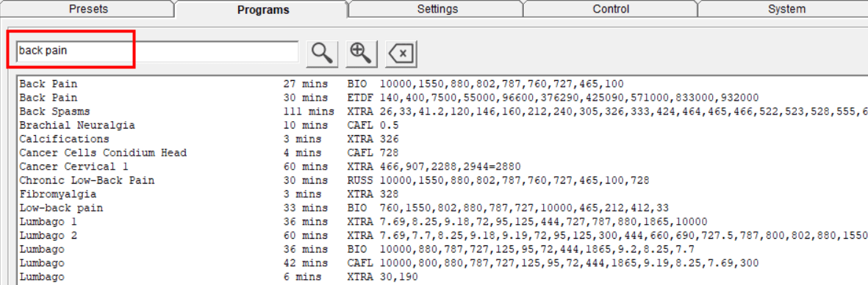The height and width of the screenshot is (285, 868).
Task: Select the Lumbago BIO 36 mins program
Action: 442,249
